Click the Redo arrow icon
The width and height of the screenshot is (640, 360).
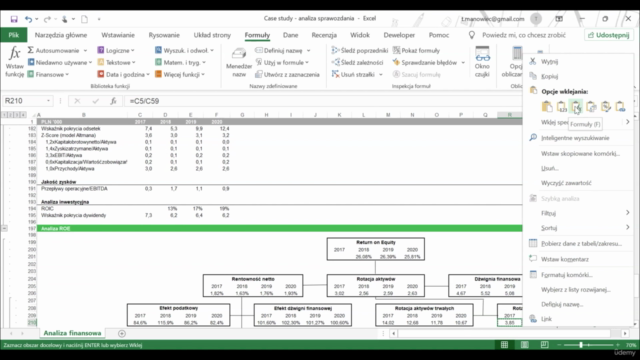click(47, 19)
